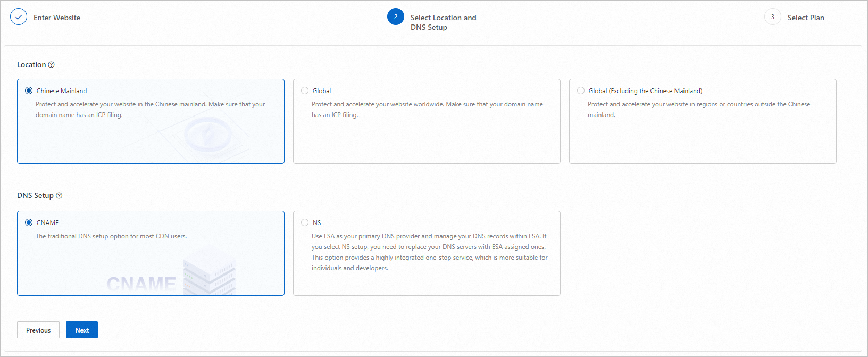Select the Chinese Mainland radio button
The width and height of the screenshot is (868, 357).
click(29, 90)
